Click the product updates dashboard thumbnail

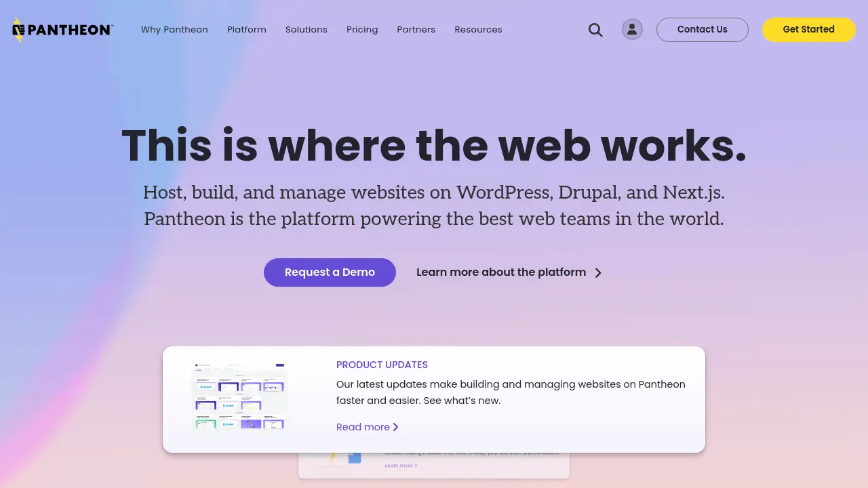[x=240, y=396]
